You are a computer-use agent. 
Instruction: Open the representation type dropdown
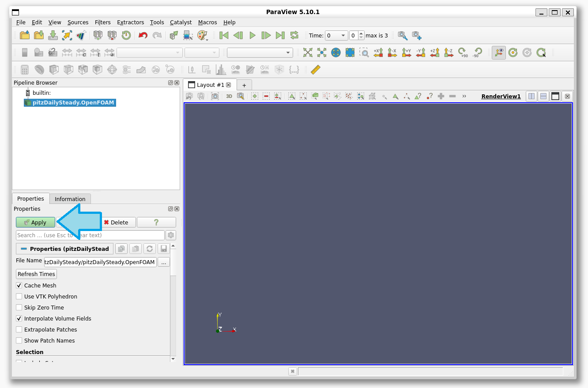click(x=260, y=53)
